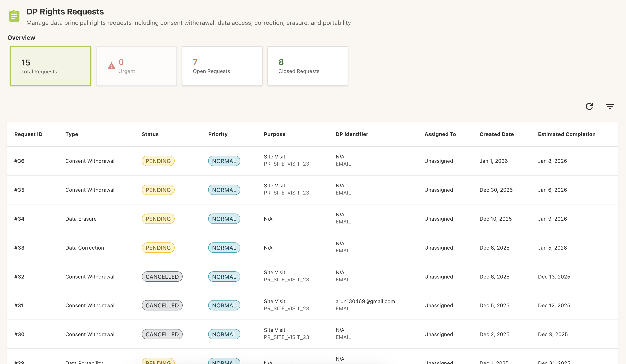Screen dimensions: 626x364
Task: Open the filter icon next to refresh
Action: coord(610,106)
